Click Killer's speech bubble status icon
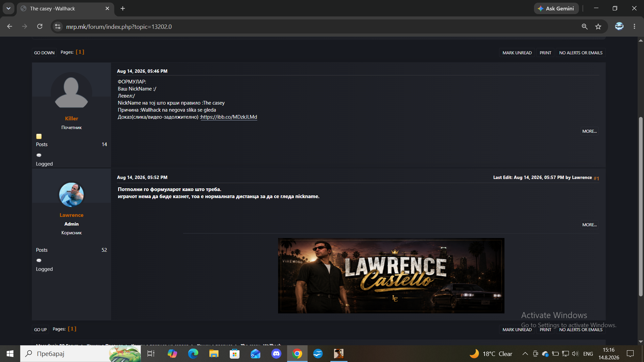 [x=39, y=155]
